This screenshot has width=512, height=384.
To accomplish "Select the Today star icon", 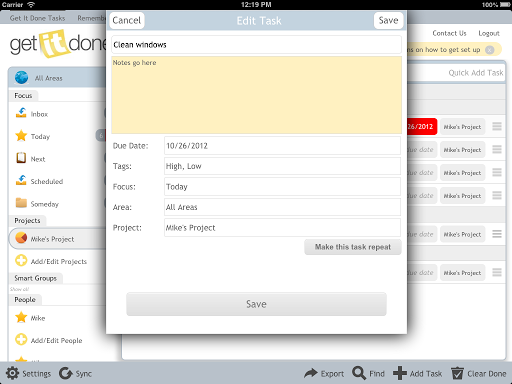I will pyautogui.click(x=21, y=136).
